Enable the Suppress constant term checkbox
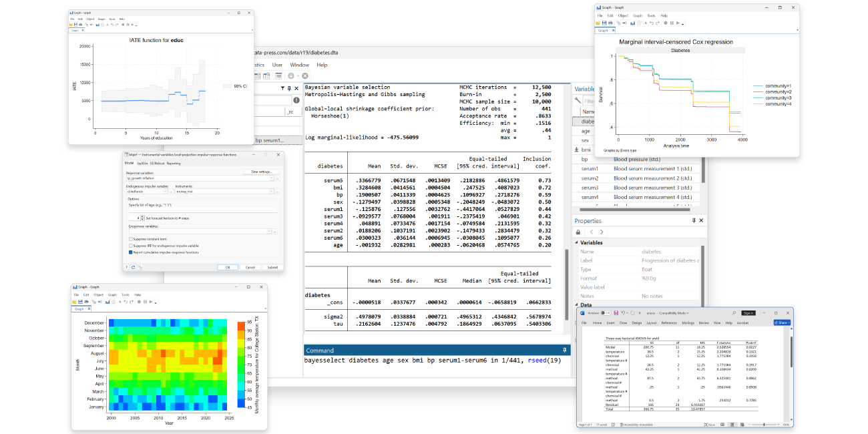This screenshot has height=434, width=868. point(131,239)
